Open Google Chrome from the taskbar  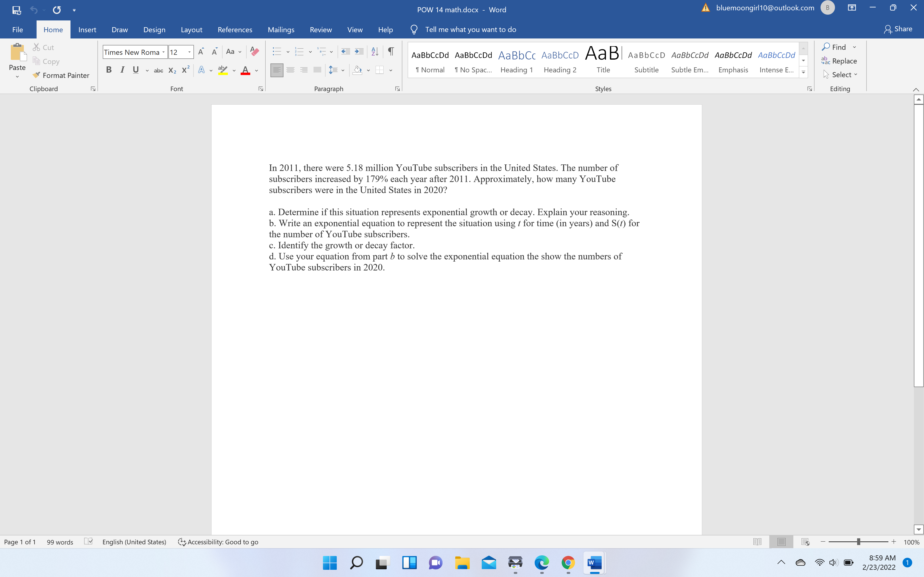568,563
